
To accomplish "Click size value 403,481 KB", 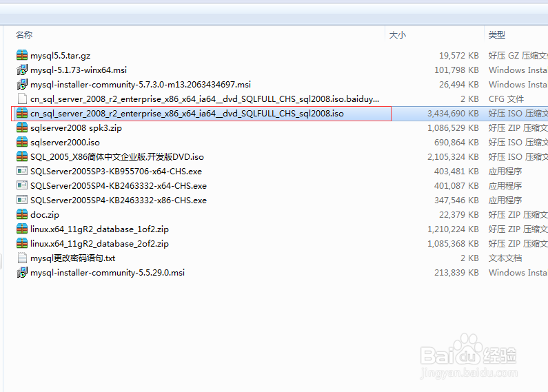I will click(456, 171).
